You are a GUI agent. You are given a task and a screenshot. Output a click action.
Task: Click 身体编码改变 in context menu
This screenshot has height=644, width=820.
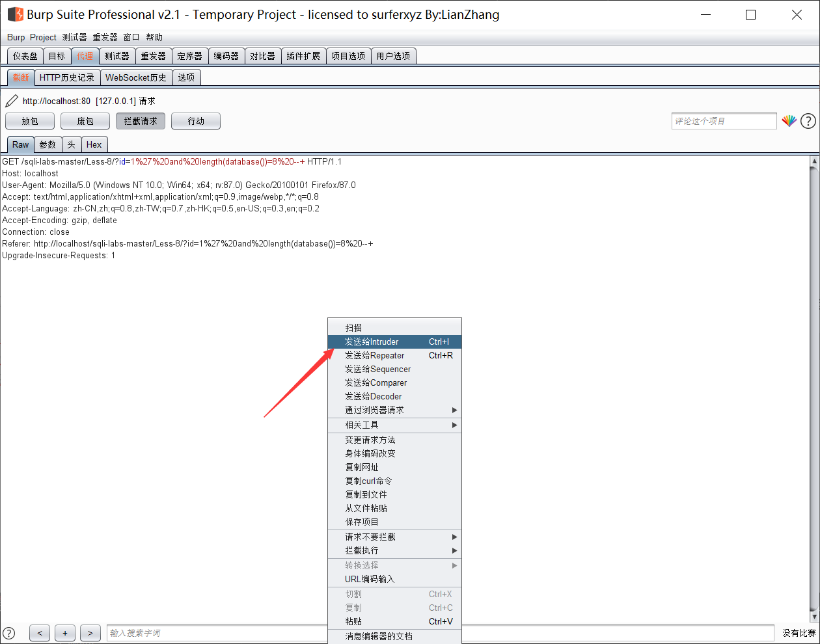[394, 453]
